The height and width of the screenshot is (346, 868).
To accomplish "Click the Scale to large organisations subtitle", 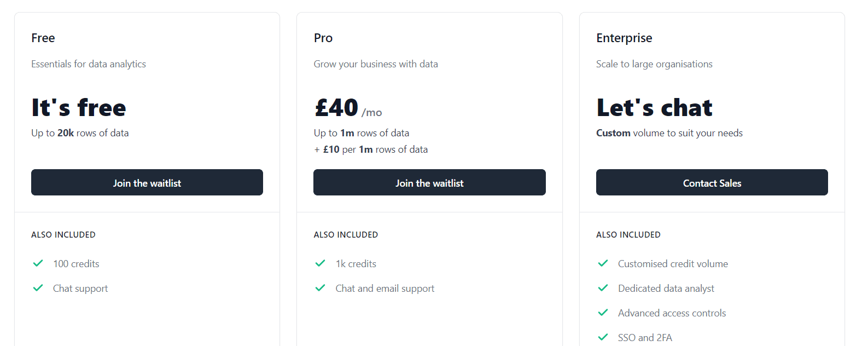I will click(654, 64).
